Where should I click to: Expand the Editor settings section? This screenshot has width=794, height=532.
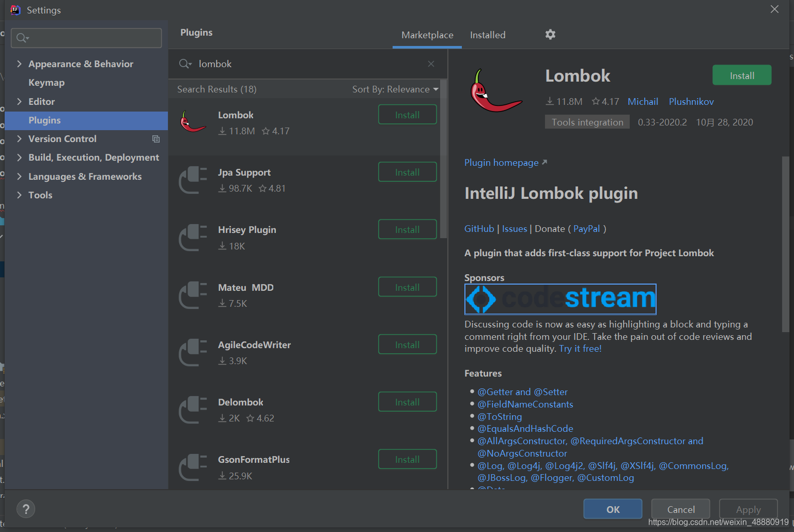(19, 101)
